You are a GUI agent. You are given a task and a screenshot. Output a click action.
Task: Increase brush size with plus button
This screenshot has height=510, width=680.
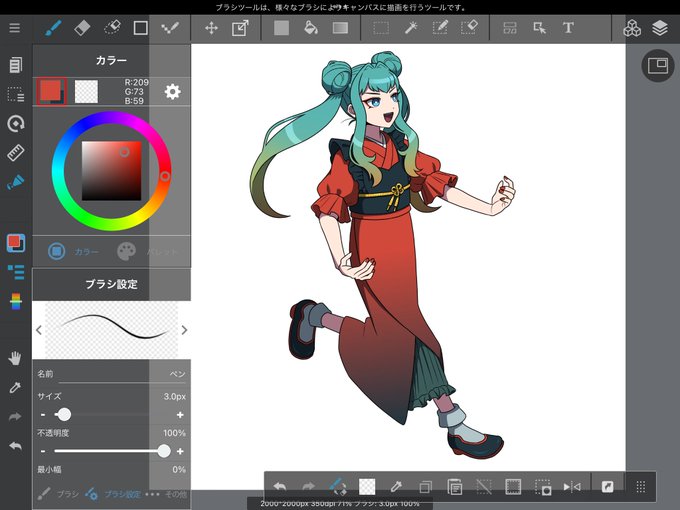coord(180,415)
